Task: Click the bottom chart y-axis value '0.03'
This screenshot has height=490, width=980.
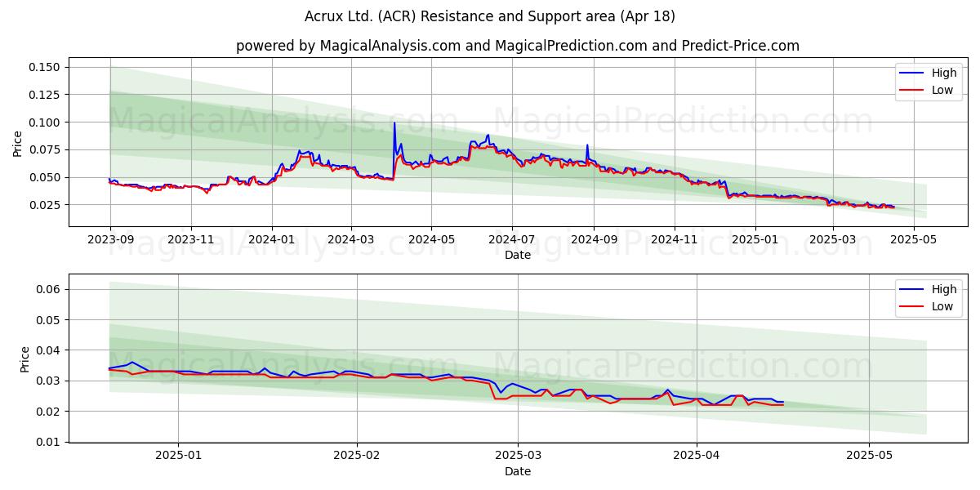Action: 49,381
